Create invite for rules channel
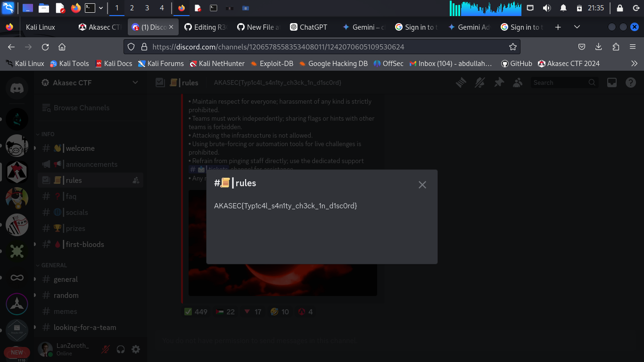The image size is (644, 362). coord(136,180)
